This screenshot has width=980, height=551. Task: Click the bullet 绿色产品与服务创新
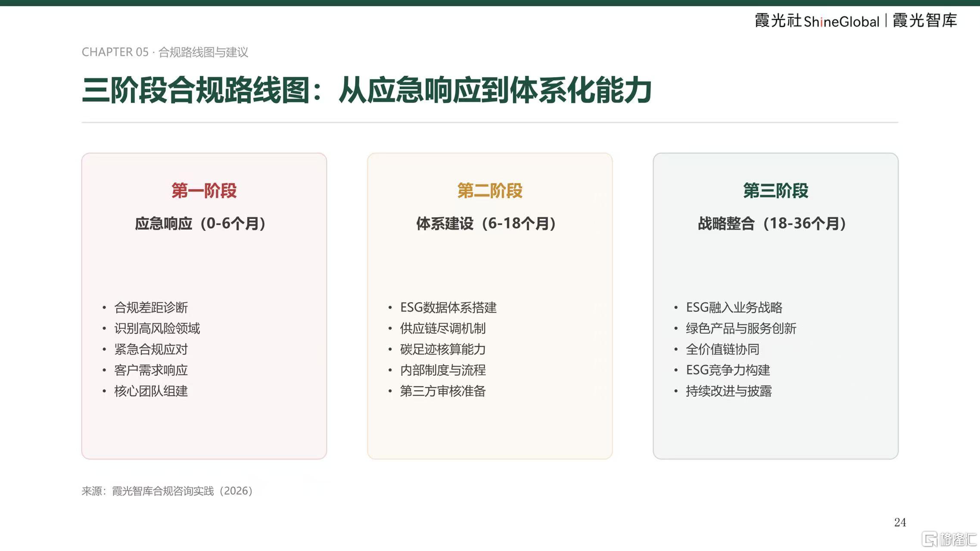coord(741,328)
